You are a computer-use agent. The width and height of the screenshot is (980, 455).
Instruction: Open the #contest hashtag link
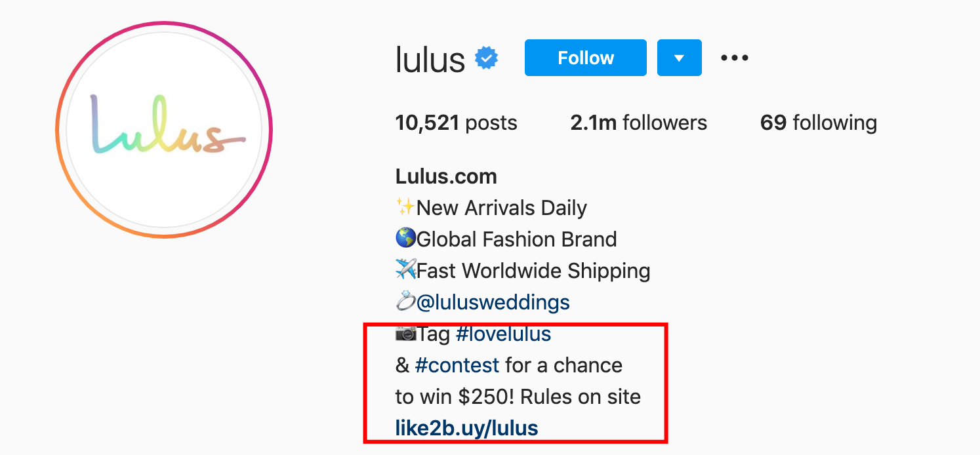point(457,365)
